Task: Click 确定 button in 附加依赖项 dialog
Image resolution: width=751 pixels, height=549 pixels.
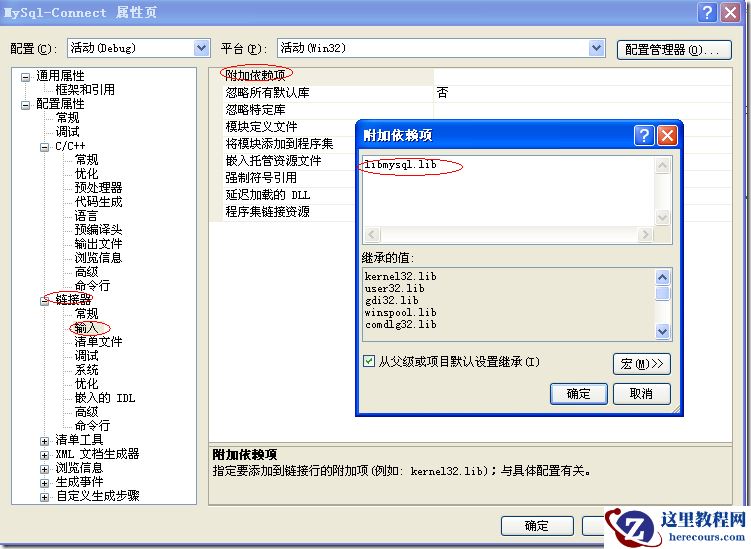Action: coord(579,394)
